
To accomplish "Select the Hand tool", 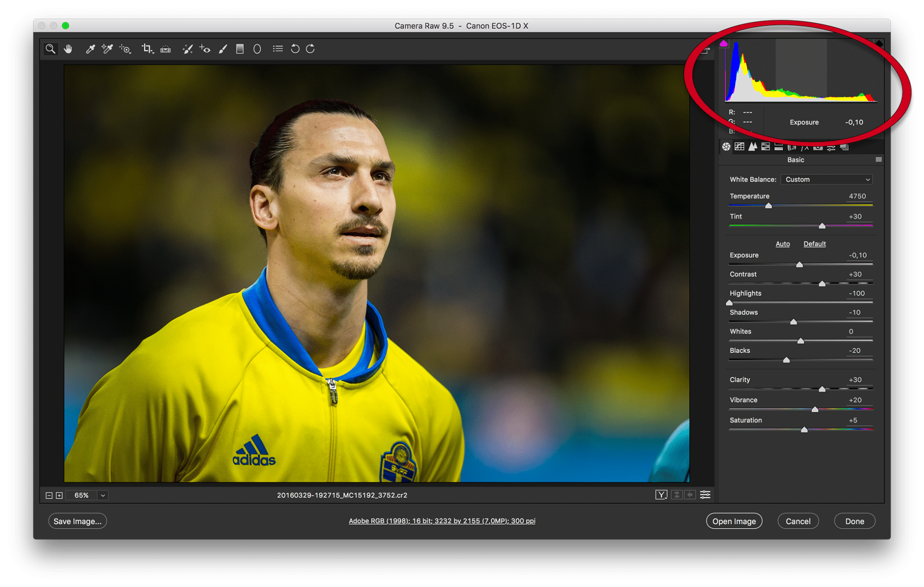I will point(68,49).
